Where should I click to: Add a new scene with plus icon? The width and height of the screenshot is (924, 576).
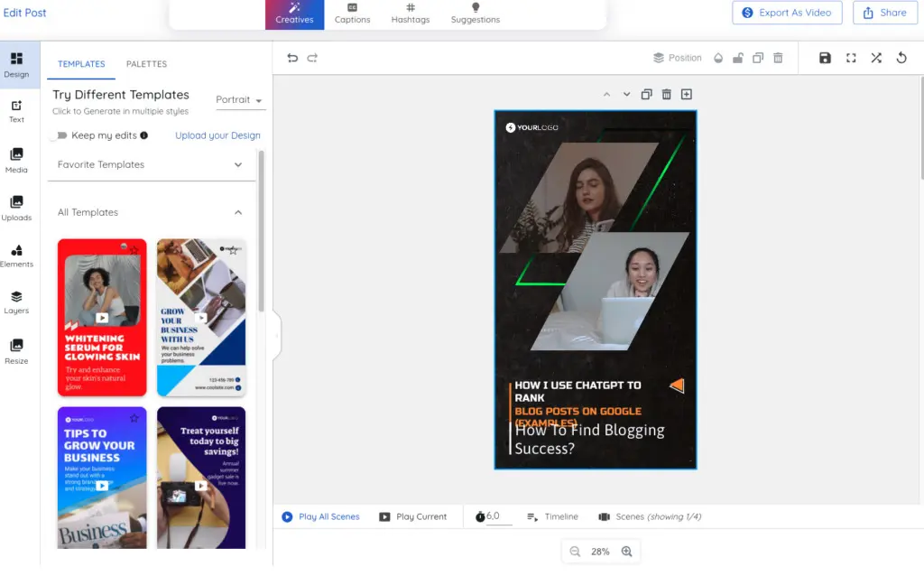click(x=687, y=95)
